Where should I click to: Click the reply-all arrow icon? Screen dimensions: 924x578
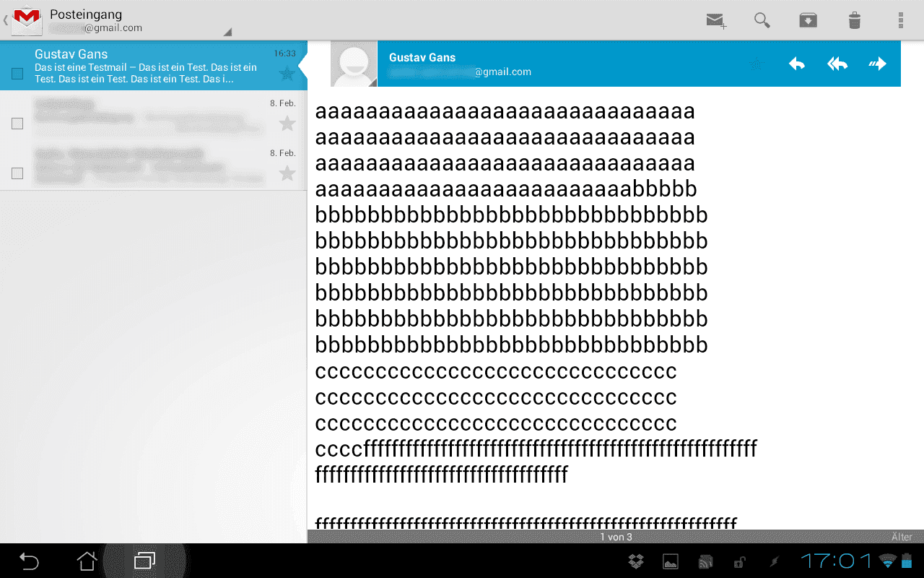(x=837, y=64)
